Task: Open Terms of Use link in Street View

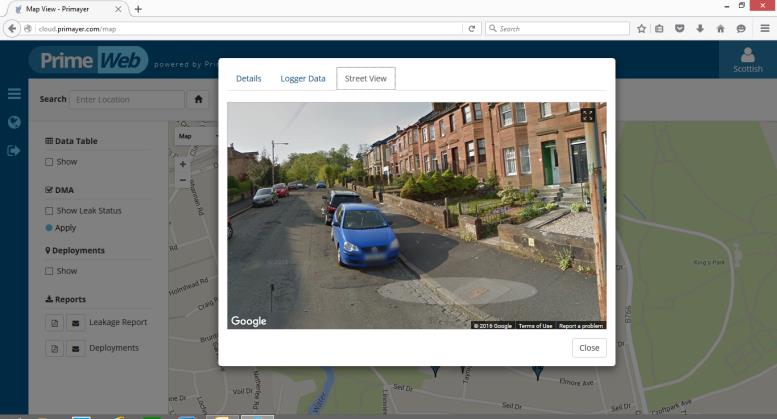Action: pos(535,325)
